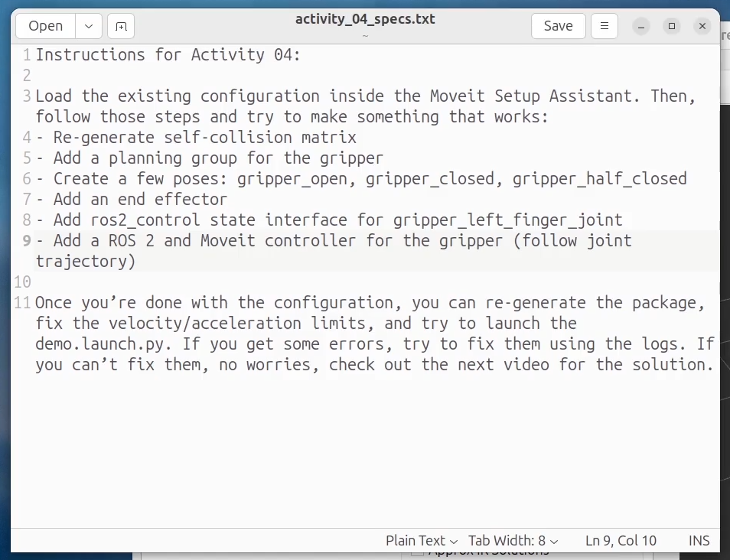Viewport: 730px width, 560px height.
Task: Toggle the INS insert mode indicator
Action: pyautogui.click(x=699, y=540)
